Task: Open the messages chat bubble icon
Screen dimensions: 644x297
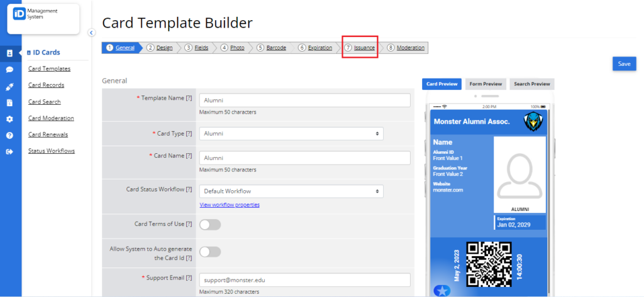Action: (9, 70)
